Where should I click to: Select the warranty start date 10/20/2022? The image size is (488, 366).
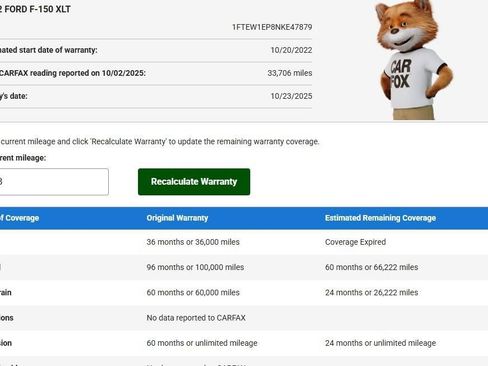tap(291, 50)
